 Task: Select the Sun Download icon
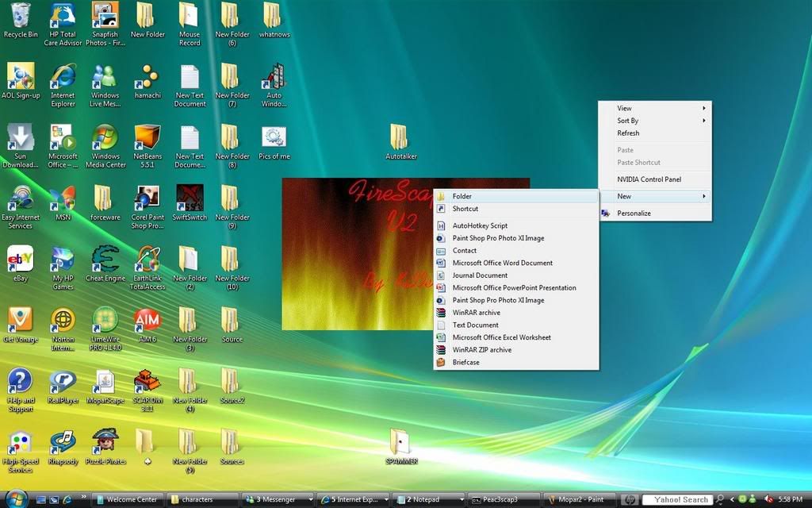click(x=20, y=146)
